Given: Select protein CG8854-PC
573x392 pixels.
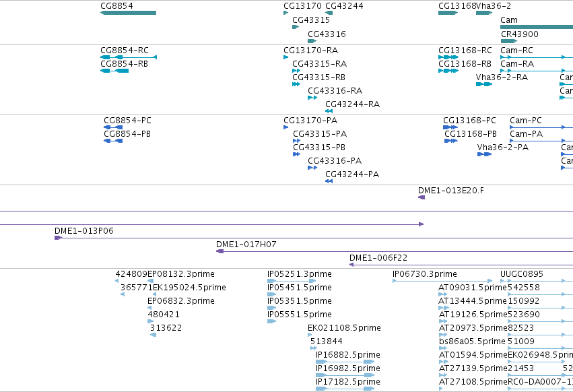Looking at the screenshot, I should (113, 127).
